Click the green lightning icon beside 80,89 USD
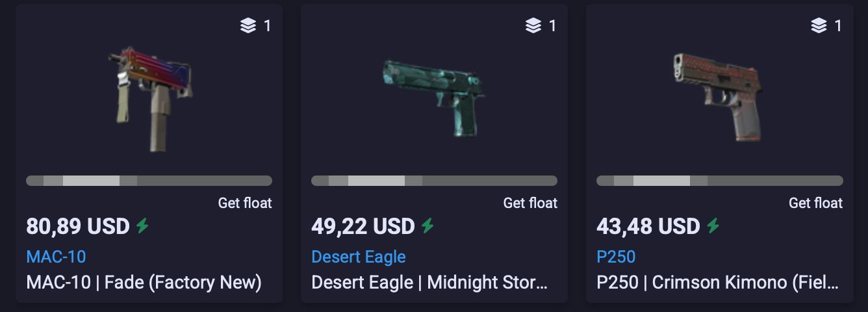The height and width of the screenshot is (312, 868). [x=142, y=226]
